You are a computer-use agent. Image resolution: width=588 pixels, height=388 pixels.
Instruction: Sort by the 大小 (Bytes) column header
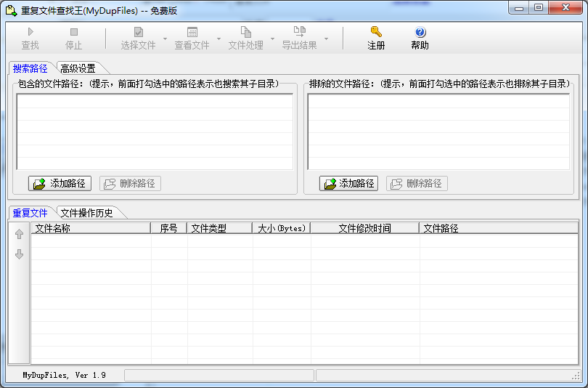282,228
